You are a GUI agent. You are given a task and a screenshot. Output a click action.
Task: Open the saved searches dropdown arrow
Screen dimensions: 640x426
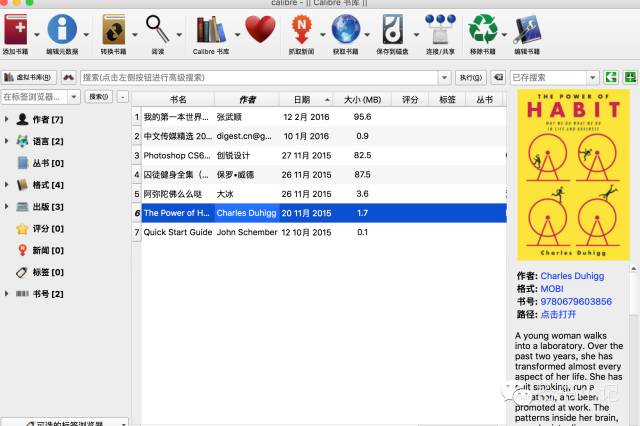[x=593, y=78]
